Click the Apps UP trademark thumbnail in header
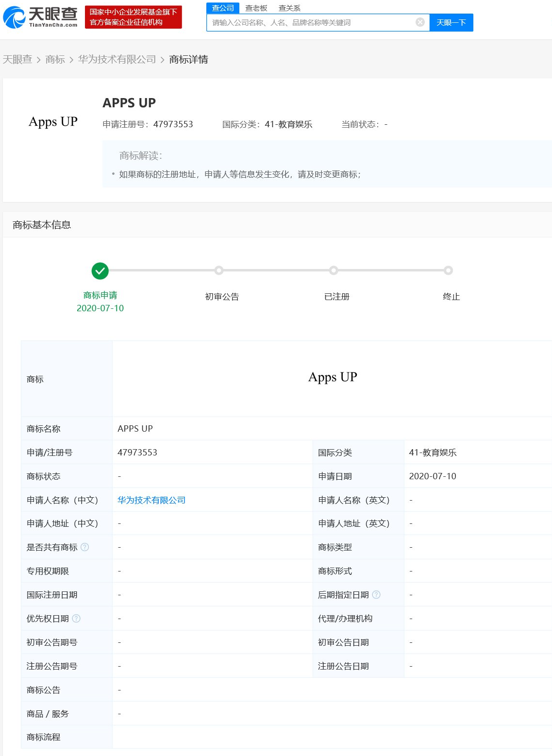552x756 pixels. click(53, 122)
